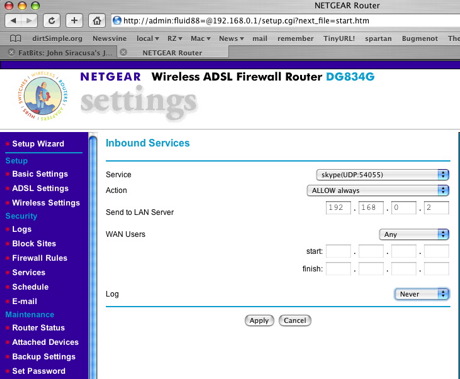Go to Firewall Rules in the sidebar

[40, 258]
